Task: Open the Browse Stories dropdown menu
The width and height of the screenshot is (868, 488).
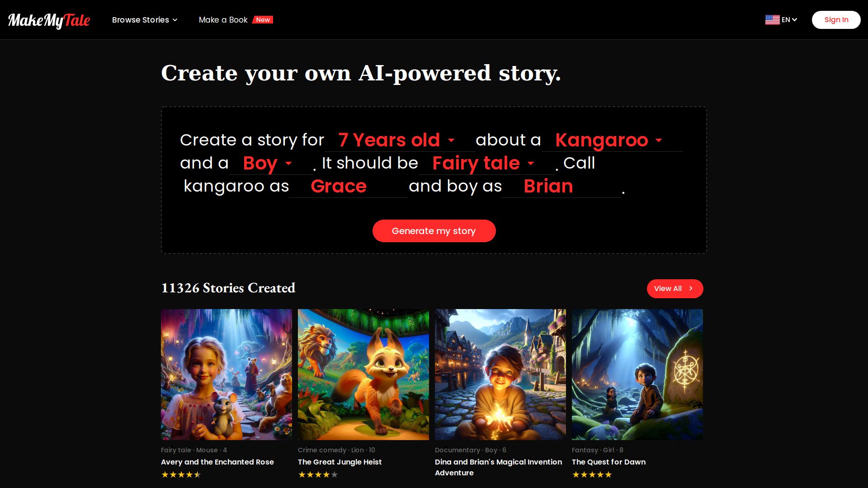Action: coord(145,20)
